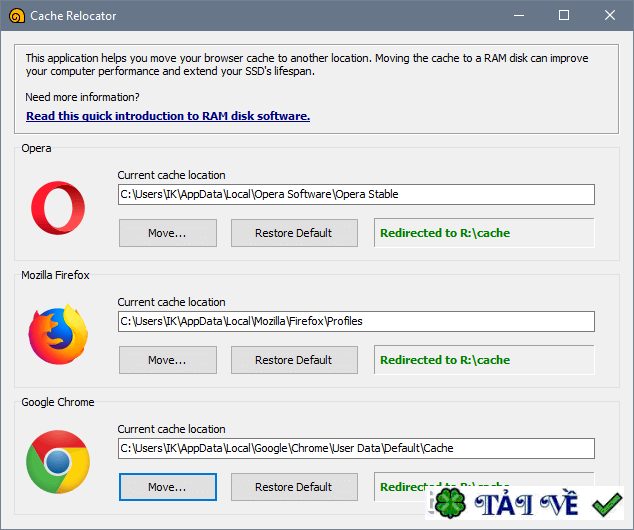Restore default Chrome cache location
This screenshot has width=634, height=530.
294,487
